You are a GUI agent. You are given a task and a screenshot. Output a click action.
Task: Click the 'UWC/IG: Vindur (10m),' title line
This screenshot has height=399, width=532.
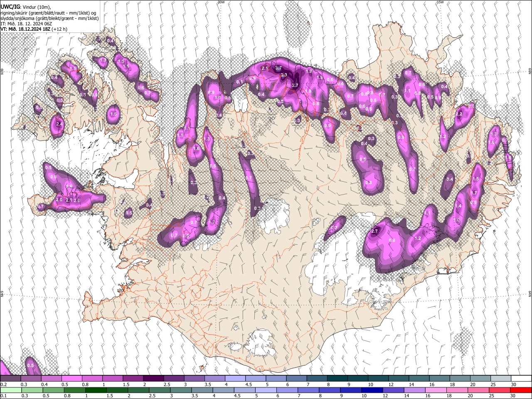click(x=25, y=7)
